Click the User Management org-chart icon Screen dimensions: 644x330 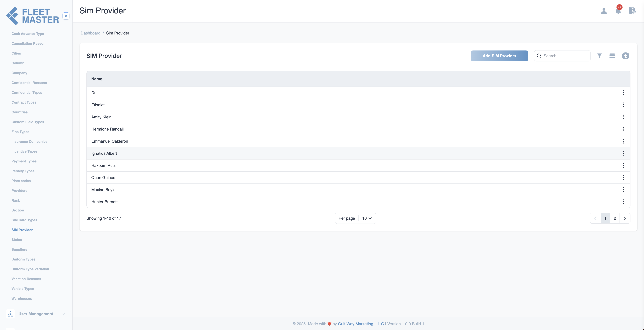(10, 314)
